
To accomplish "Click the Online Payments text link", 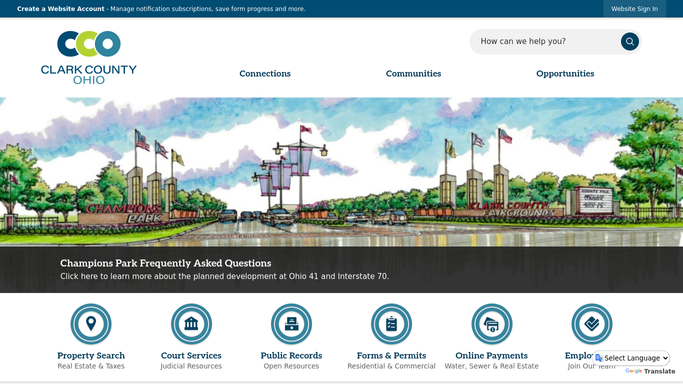I will tap(492, 355).
